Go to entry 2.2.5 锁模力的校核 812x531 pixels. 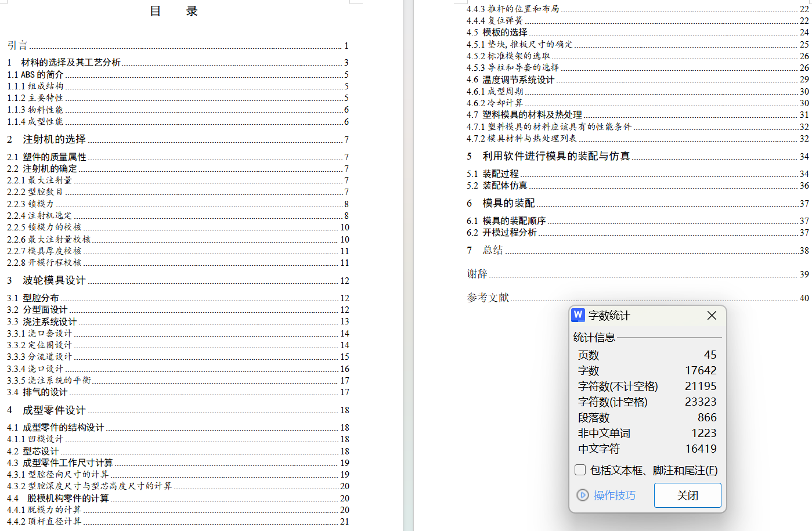tap(178, 227)
